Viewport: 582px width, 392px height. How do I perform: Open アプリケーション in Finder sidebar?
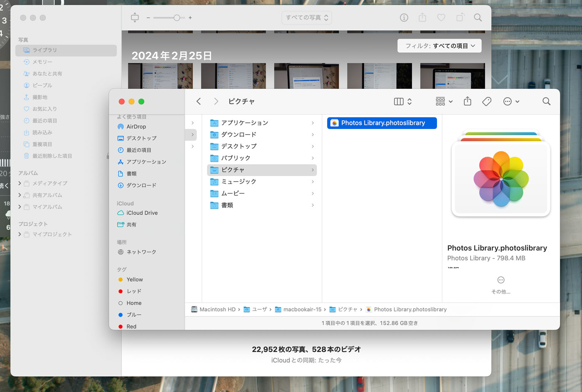point(146,162)
